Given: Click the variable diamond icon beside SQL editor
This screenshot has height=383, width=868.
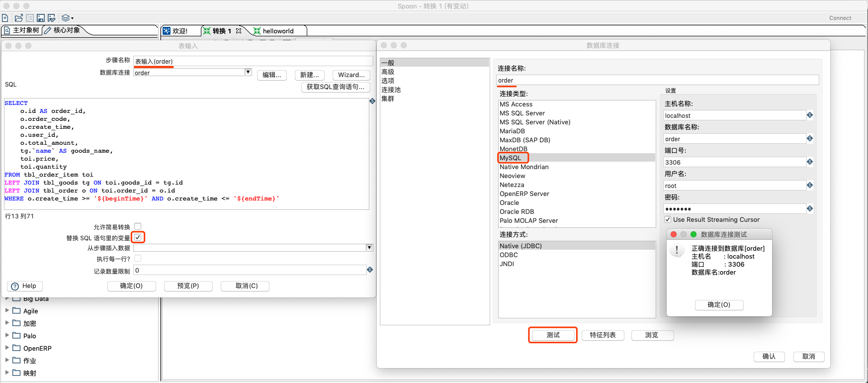Looking at the screenshot, I should click(372, 101).
